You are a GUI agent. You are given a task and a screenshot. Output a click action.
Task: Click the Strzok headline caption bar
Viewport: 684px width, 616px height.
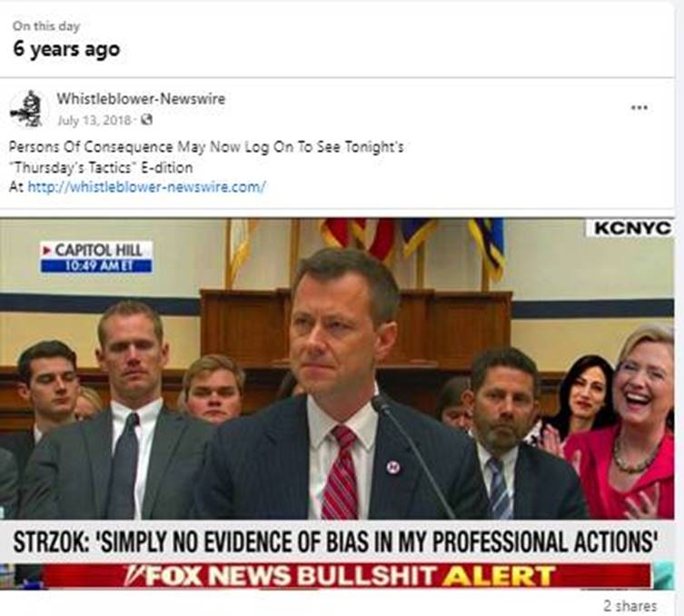click(336, 541)
